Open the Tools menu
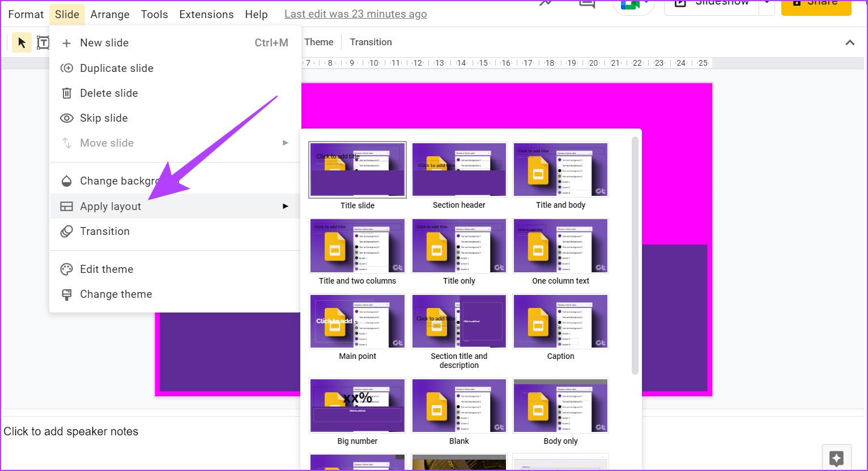Screen dimensions: 868x471 (154, 14)
